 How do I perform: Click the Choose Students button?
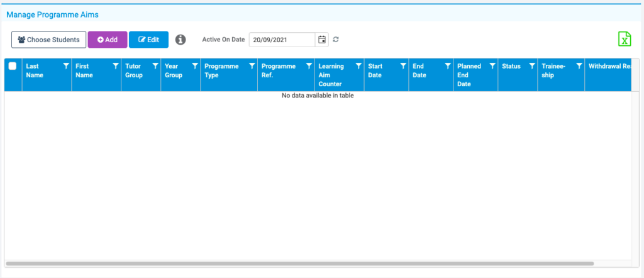49,40
